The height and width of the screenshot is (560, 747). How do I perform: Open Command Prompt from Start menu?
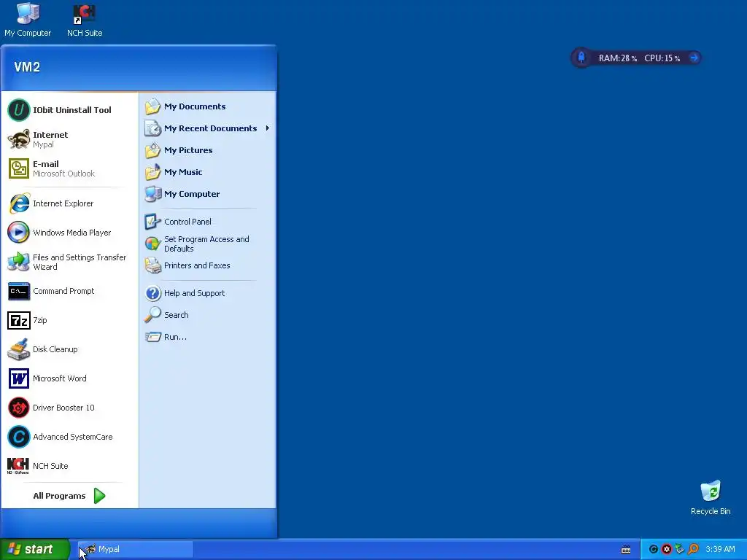point(69,291)
